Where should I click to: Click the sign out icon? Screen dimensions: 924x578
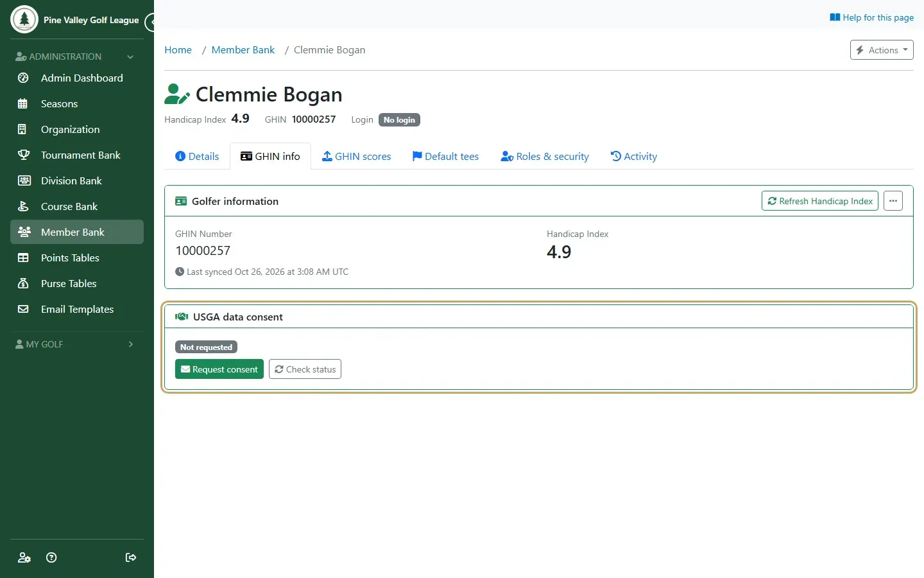(x=131, y=557)
